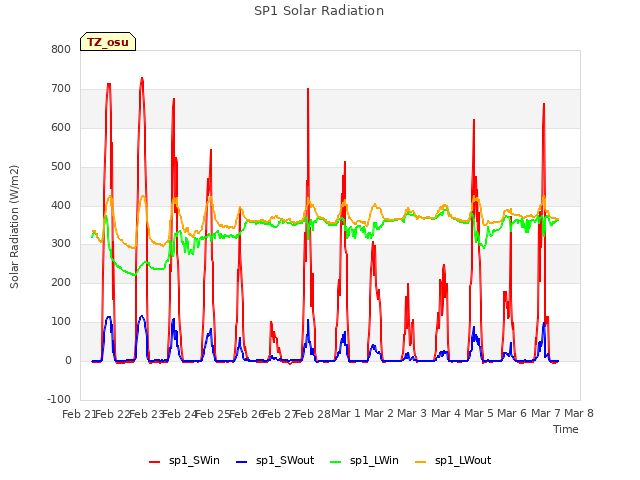Click the Mar 7 x-axis label
This screenshot has width=640, height=480.
pyautogui.click(x=546, y=413)
